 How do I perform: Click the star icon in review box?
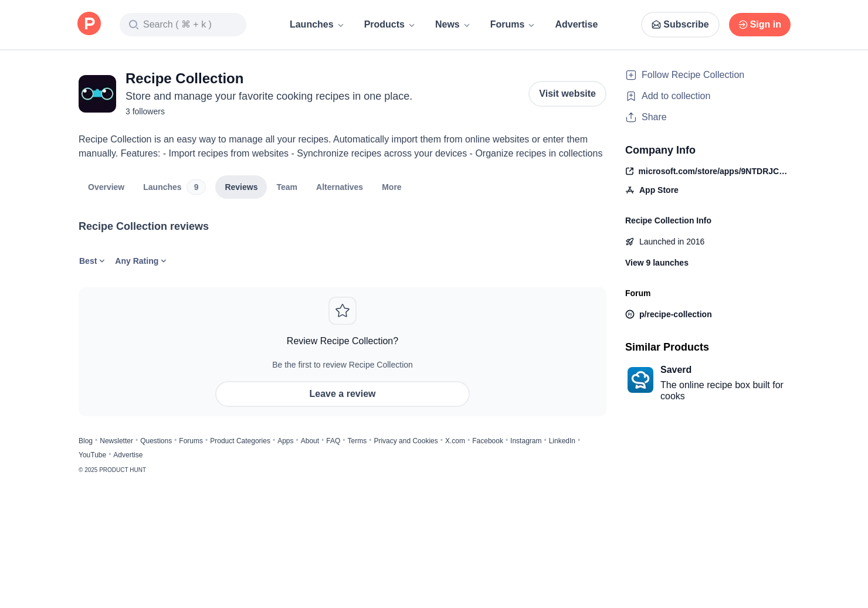pyautogui.click(x=343, y=311)
